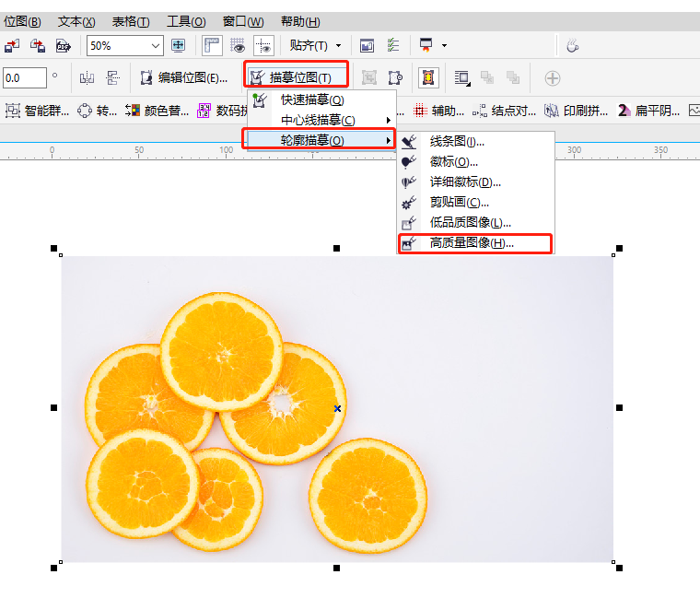This screenshot has height=598, width=700.
Task: Open the 工具(O) menu
Action: [x=186, y=21]
